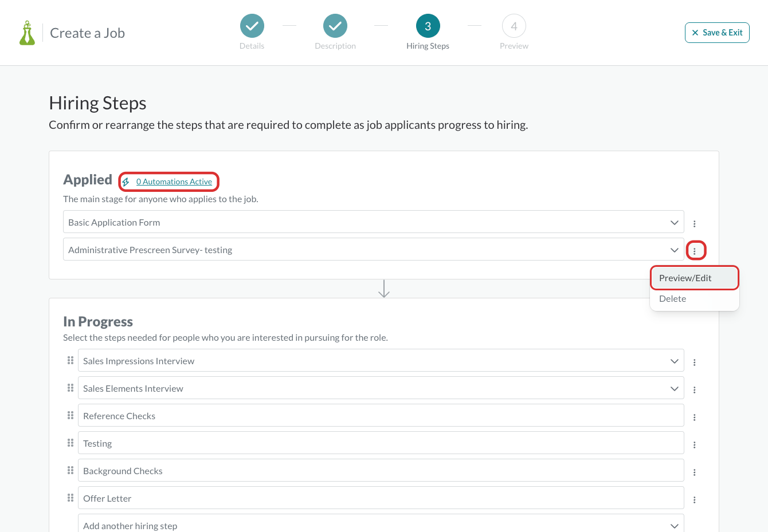
Task: Click drag handle for Background Checks
Action: click(70, 470)
